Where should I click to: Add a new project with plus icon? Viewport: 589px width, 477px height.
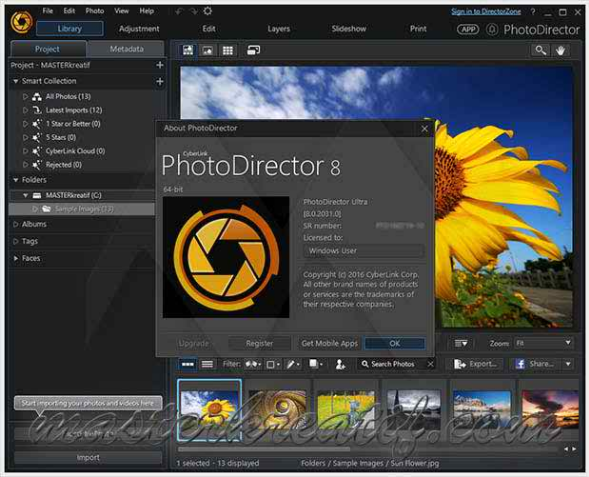(160, 65)
